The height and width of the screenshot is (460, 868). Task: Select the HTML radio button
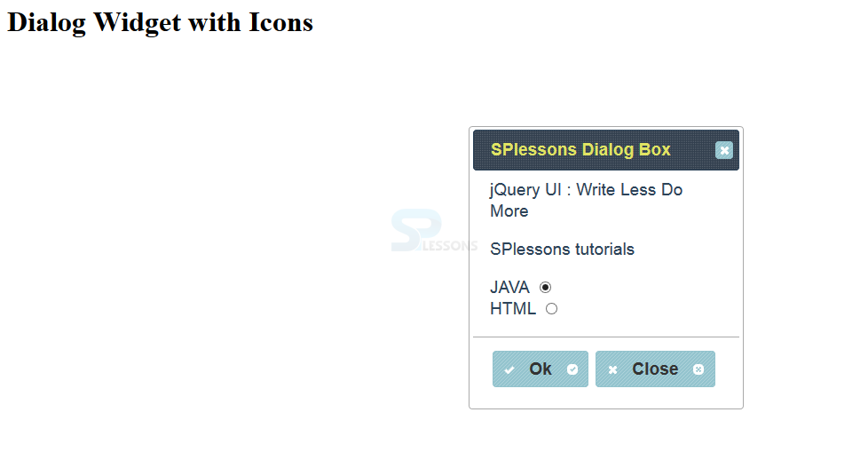[x=551, y=309]
